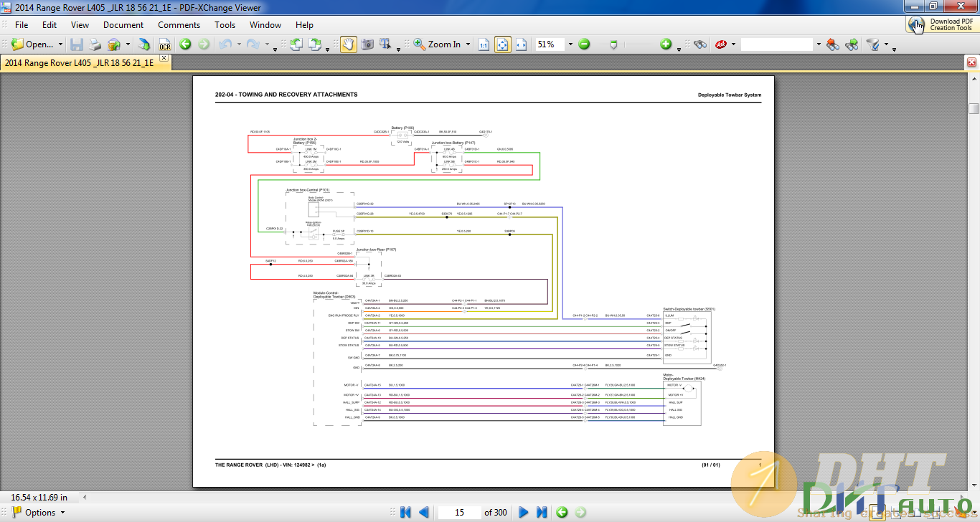Jump to the first page
The image size is (980, 522).
(405, 512)
